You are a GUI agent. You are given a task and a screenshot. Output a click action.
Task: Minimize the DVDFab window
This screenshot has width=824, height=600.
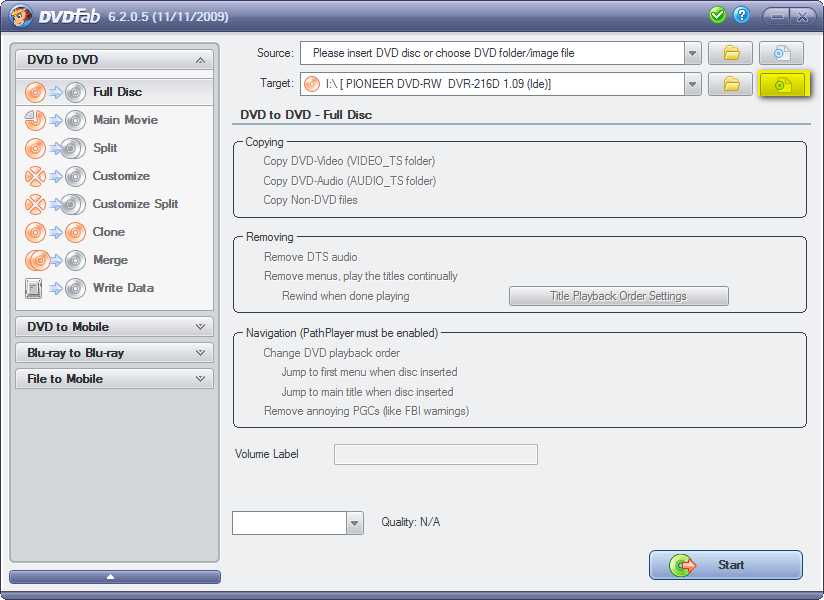776,16
